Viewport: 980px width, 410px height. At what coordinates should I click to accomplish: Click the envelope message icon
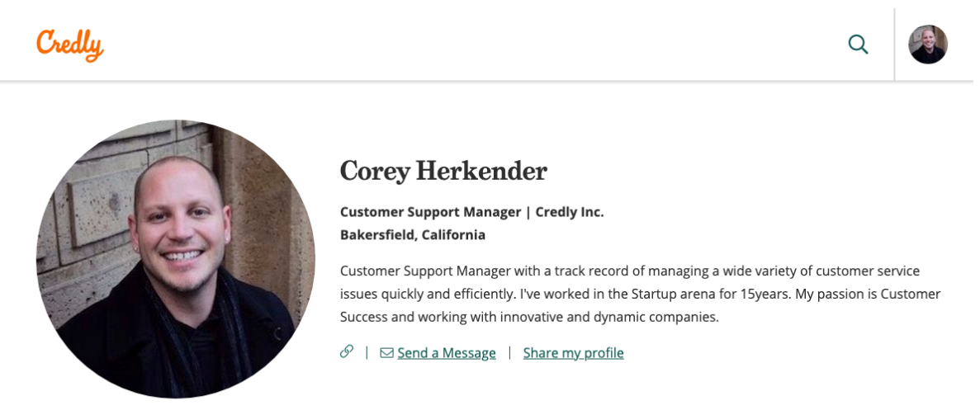click(386, 353)
